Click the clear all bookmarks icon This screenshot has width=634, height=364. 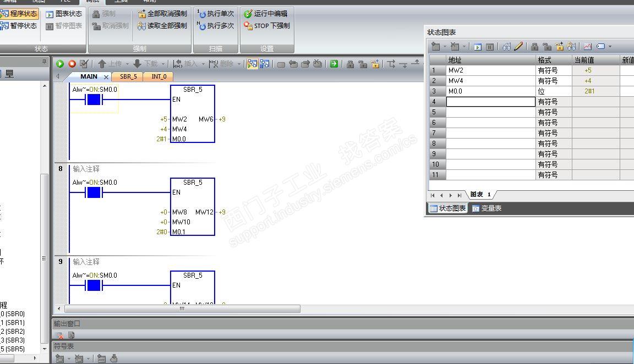[318, 64]
